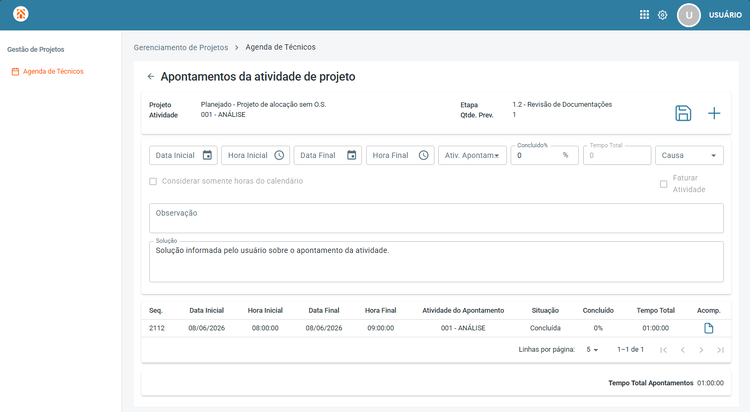Change Linhas por página dropdown value
Screen dimensions: 750x412
coord(592,350)
